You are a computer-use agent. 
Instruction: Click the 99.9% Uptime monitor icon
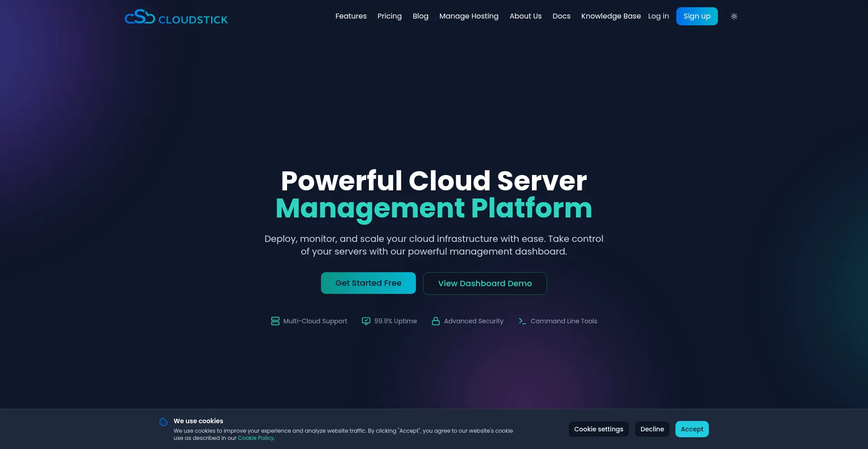click(366, 321)
